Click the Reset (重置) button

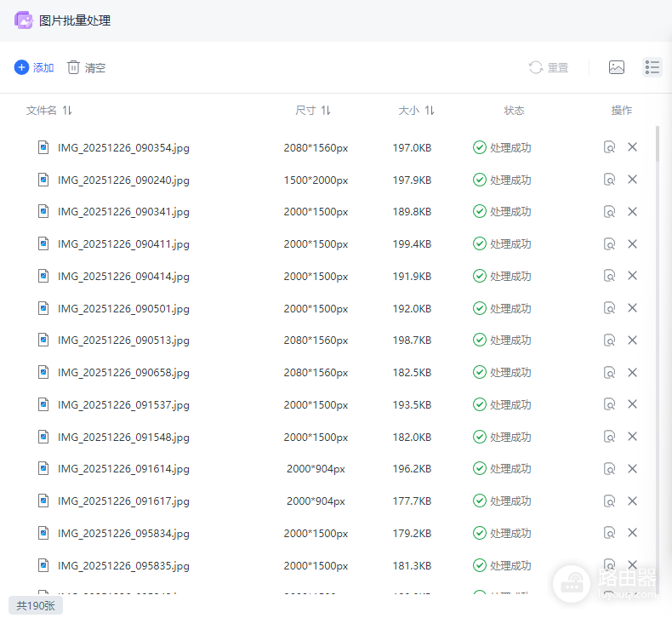click(x=549, y=67)
